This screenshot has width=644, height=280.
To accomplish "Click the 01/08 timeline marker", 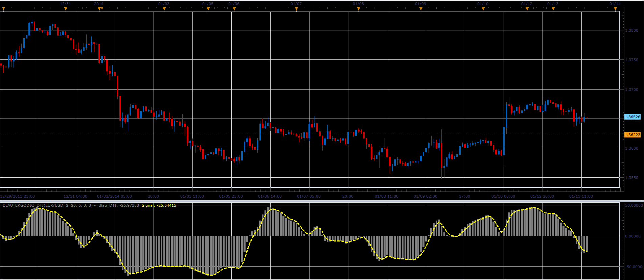I will tap(359, 9).
